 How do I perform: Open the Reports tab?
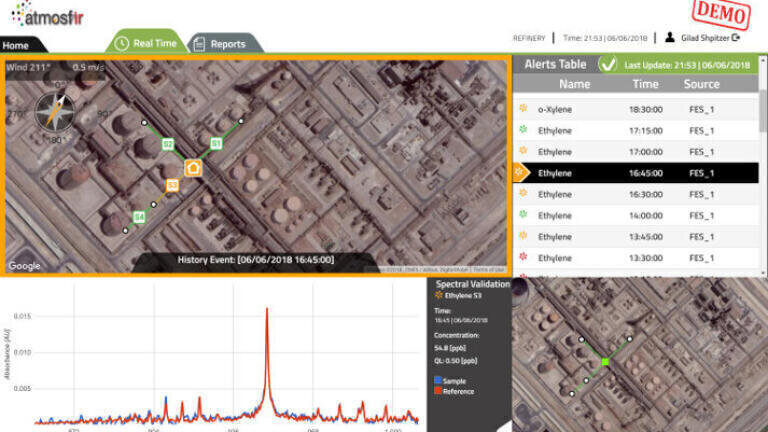[x=226, y=44]
